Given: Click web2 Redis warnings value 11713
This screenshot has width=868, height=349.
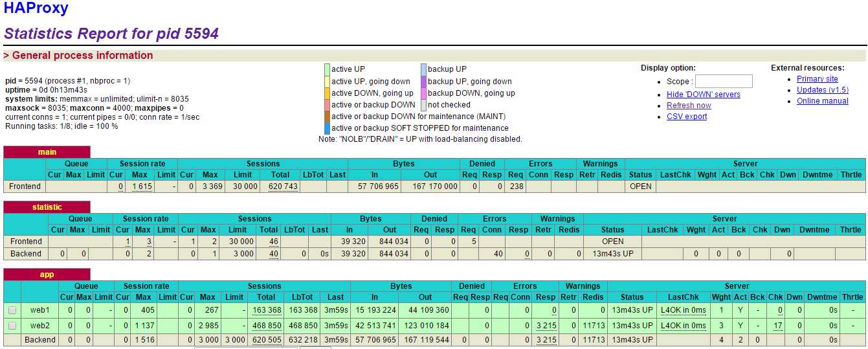Looking at the screenshot, I should 593,326.
